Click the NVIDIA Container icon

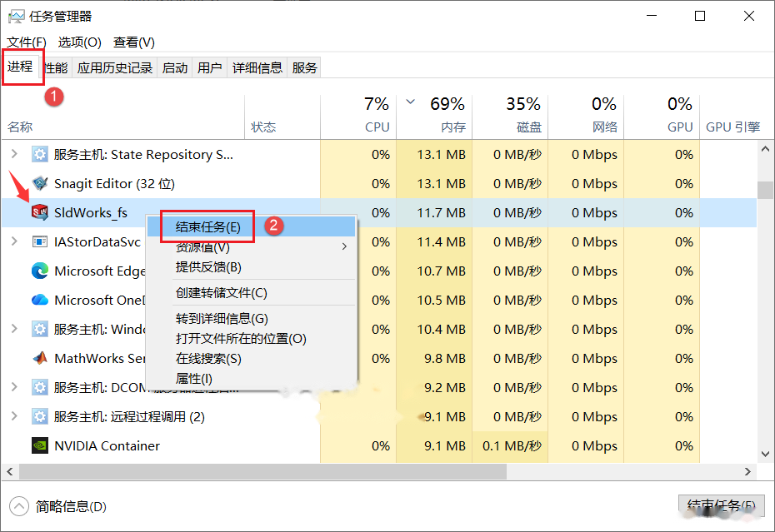pos(39,445)
